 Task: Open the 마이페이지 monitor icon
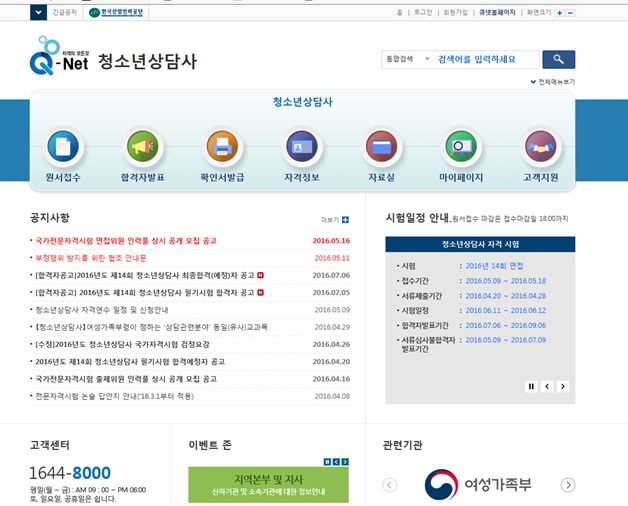click(461, 146)
